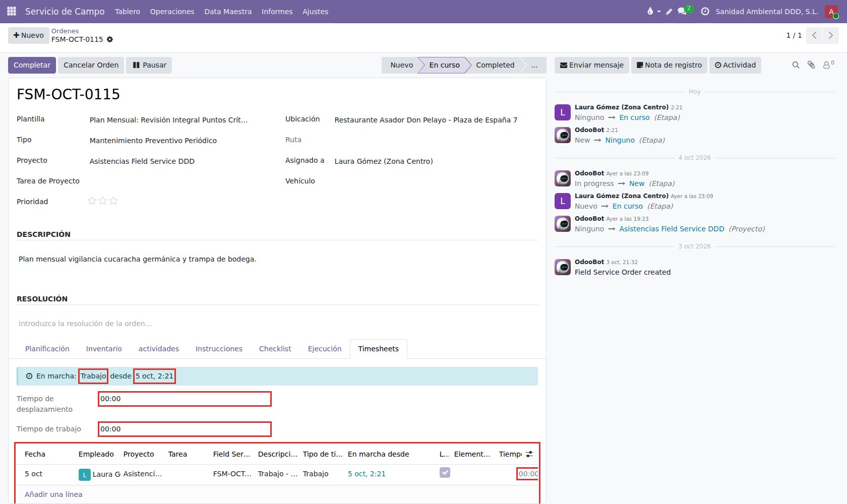Click Nota de registro button
The image size is (847, 504).
click(x=669, y=65)
